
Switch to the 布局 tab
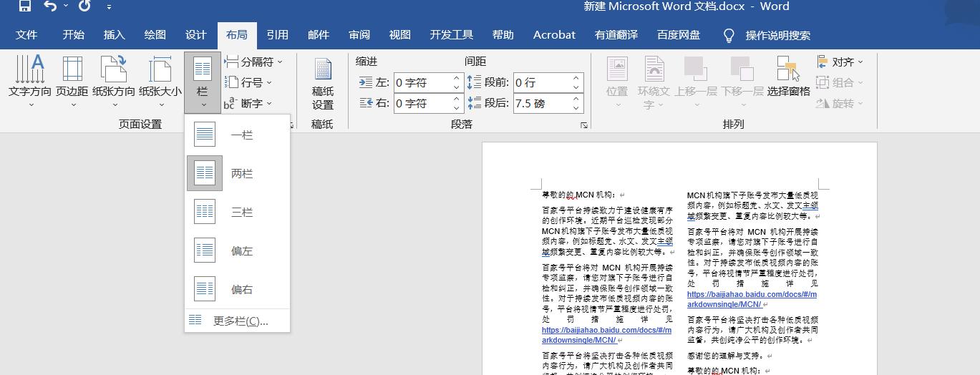pyautogui.click(x=236, y=35)
